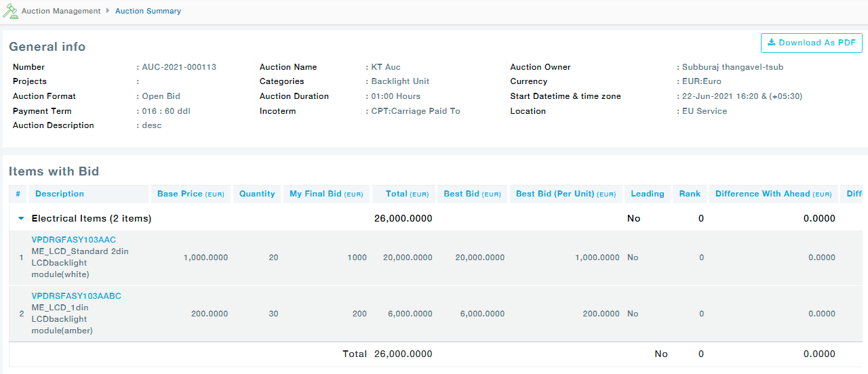Collapse the Electrical Items group

pyautogui.click(x=21, y=218)
